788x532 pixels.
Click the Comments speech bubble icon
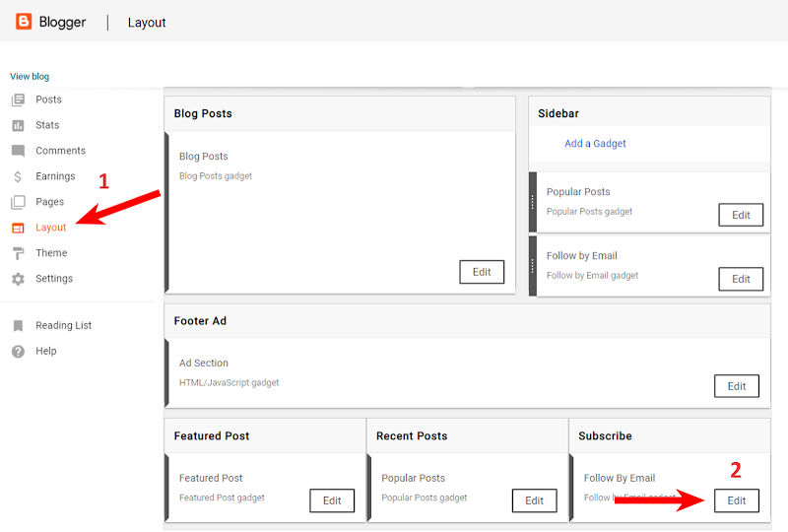(18, 152)
